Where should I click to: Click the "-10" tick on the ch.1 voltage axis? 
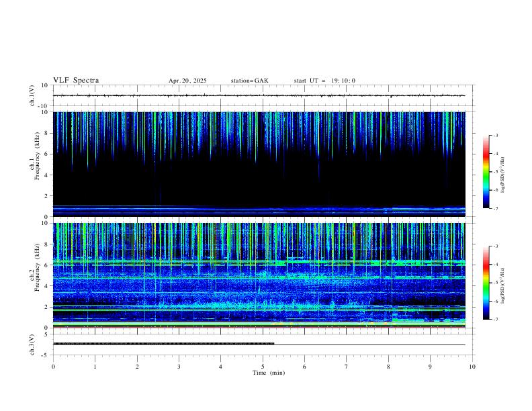tap(44, 106)
